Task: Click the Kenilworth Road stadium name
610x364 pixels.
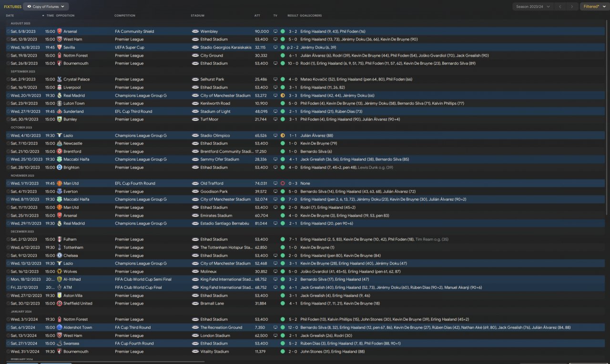Action: click(x=215, y=103)
